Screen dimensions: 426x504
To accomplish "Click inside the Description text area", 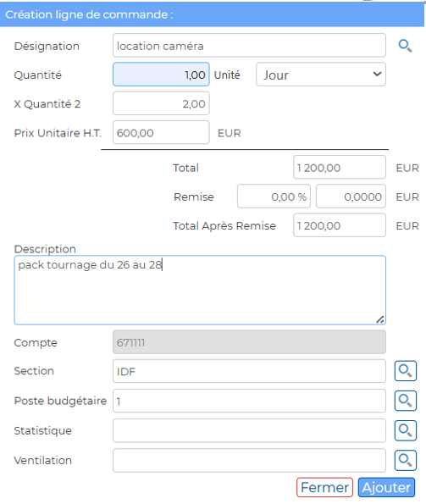I will pyautogui.click(x=200, y=290).
